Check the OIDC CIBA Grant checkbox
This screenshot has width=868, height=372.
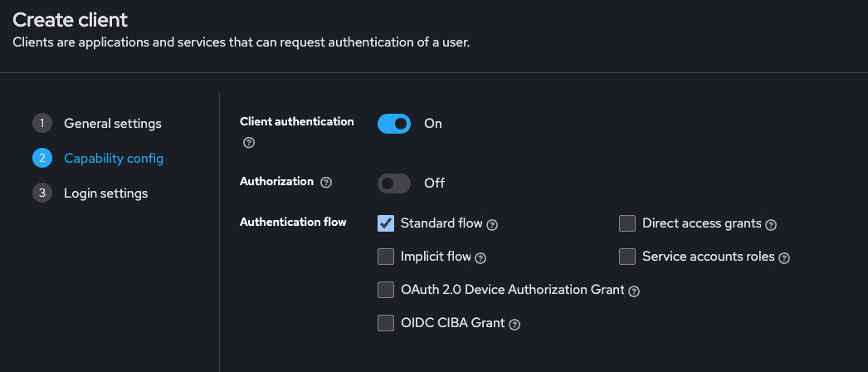pos(386,323)
